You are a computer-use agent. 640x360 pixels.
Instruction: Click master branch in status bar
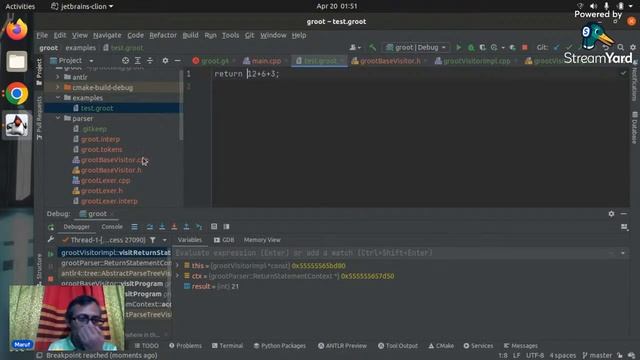[597, 356]
